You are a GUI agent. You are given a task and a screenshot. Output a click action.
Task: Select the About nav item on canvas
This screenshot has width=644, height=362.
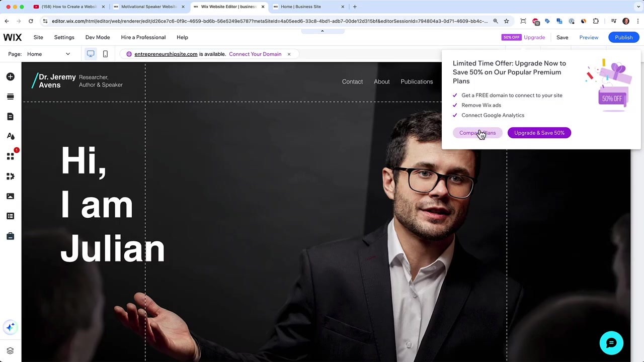[x=382, y=81]
